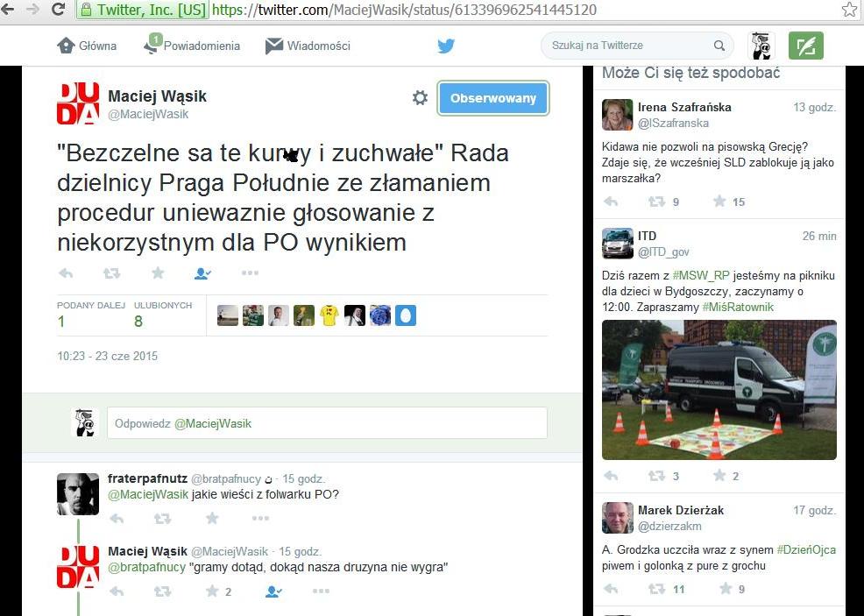Open Maciej Wąsik profile name in main tweet
This screenshot has height=616, width=864.
pos(157,96)
